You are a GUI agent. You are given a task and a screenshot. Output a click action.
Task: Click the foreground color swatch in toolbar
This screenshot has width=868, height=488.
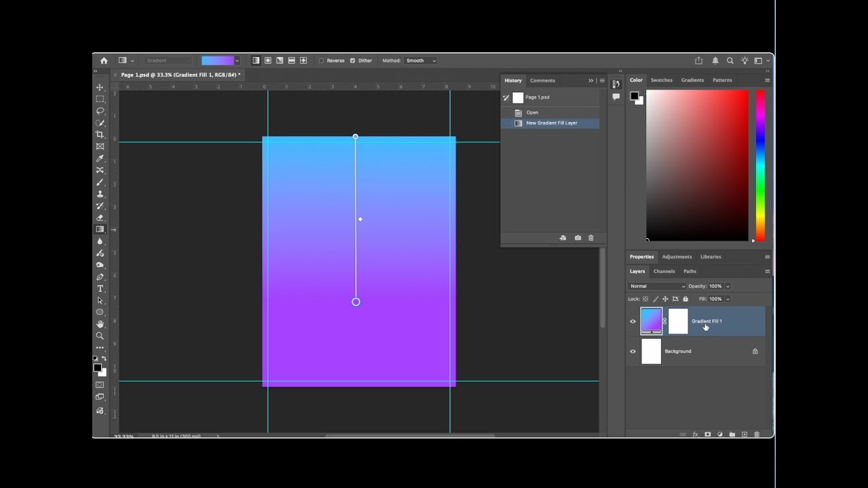[x=97, y=368]
